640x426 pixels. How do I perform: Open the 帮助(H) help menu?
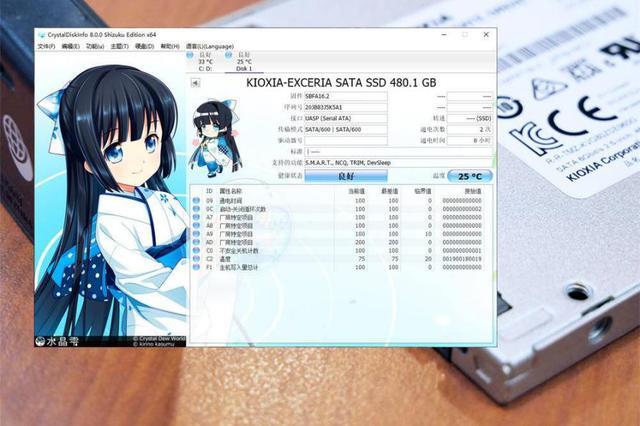(170, 46)
